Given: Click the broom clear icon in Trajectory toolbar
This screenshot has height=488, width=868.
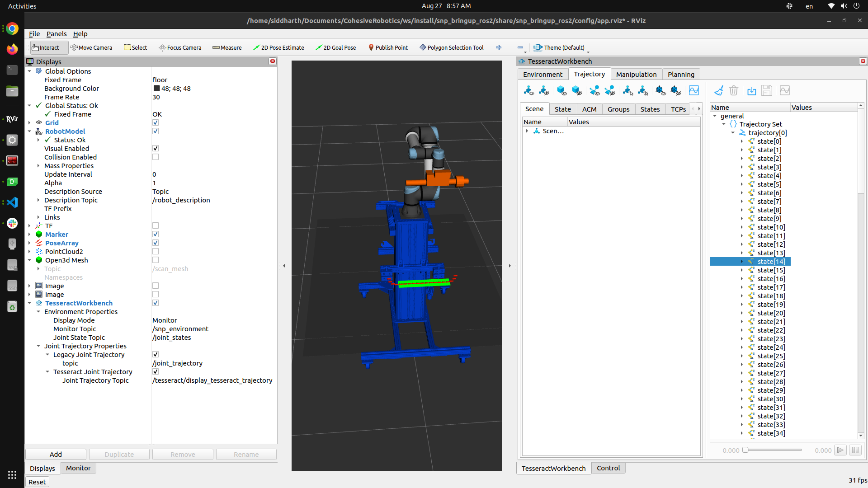Looking at the screenshot, I should click(718, 91).
